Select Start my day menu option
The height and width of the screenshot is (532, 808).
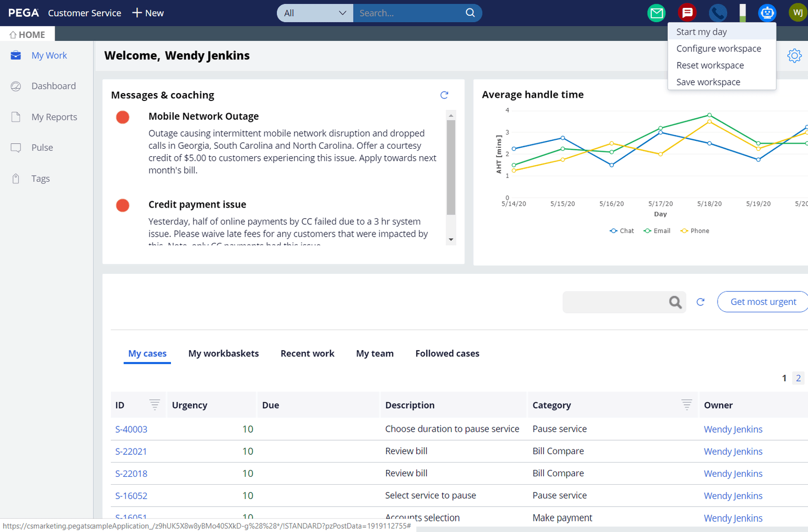pos(701,32)
